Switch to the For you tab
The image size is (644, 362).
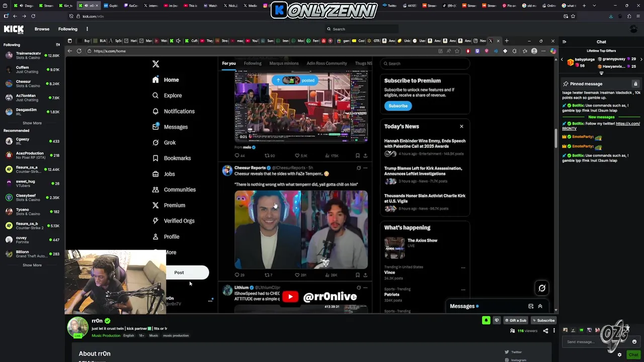coord(229,63)
